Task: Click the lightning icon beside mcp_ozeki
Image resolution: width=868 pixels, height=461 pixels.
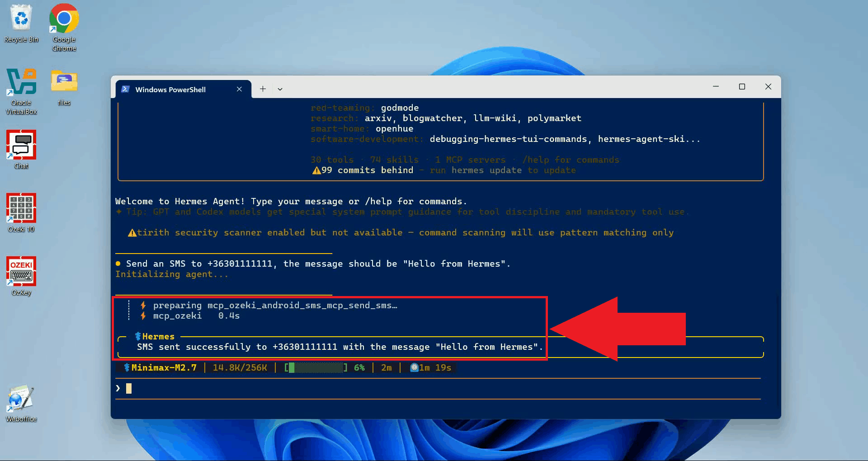Action: click(143, 315)
